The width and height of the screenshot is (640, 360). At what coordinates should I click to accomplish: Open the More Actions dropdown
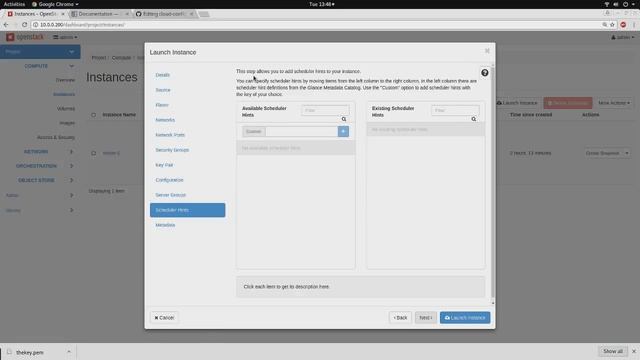pos(614,103)
